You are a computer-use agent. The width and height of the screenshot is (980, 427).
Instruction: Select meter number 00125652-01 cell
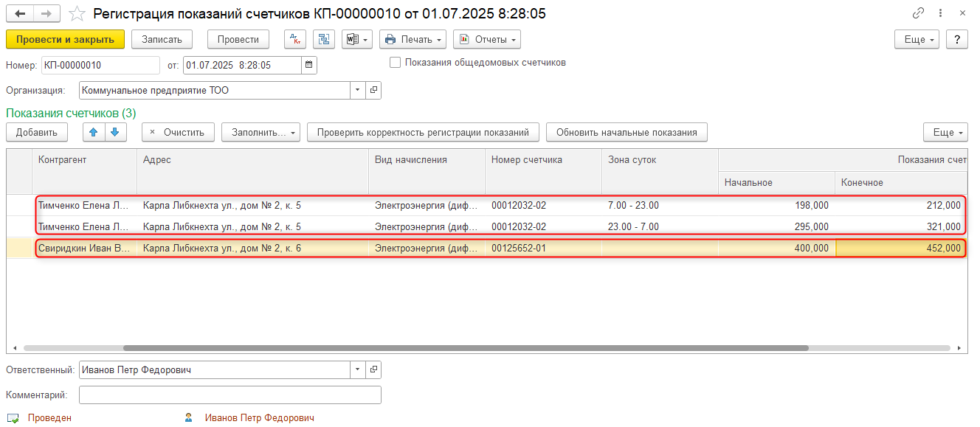pyautogui.click(x=543, y=249)
